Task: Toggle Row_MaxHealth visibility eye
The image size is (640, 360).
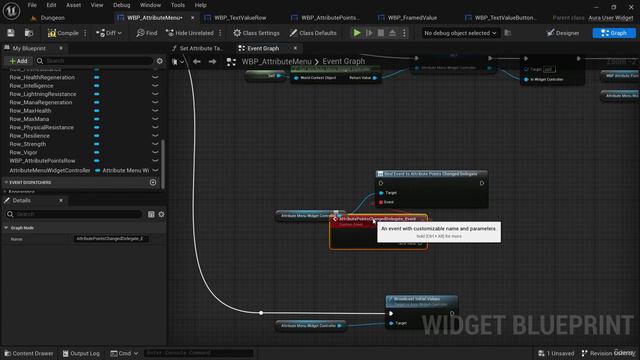Action: pyautogui.click(x=155, y=111)
